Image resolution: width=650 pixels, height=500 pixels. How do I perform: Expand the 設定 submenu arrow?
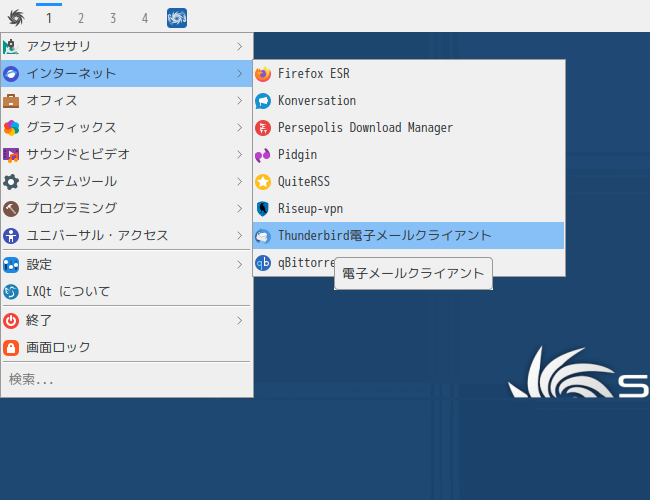[x=240, y=265]
